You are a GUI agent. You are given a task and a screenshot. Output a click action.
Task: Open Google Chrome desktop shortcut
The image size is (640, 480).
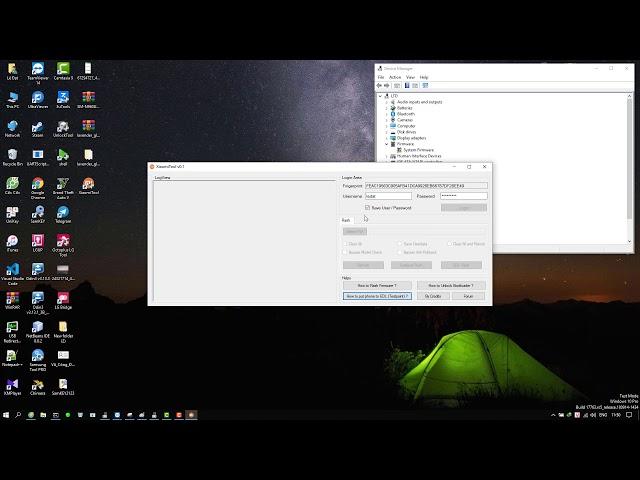click(x=37, y=185)
